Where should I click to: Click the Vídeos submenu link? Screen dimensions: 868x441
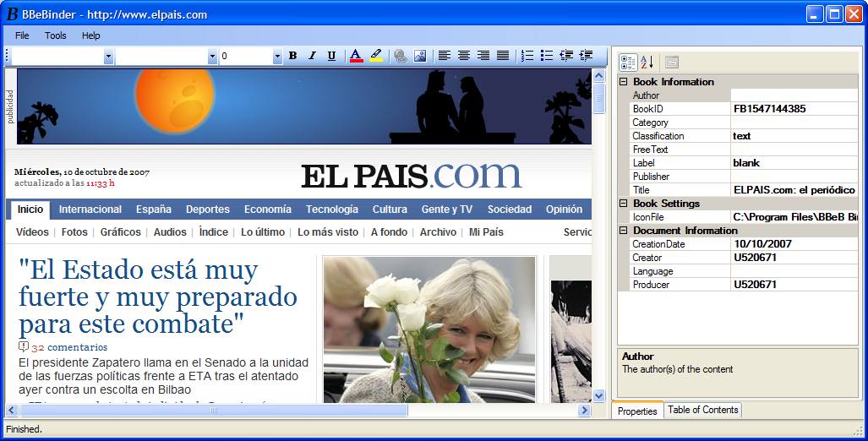click(32, 231)
